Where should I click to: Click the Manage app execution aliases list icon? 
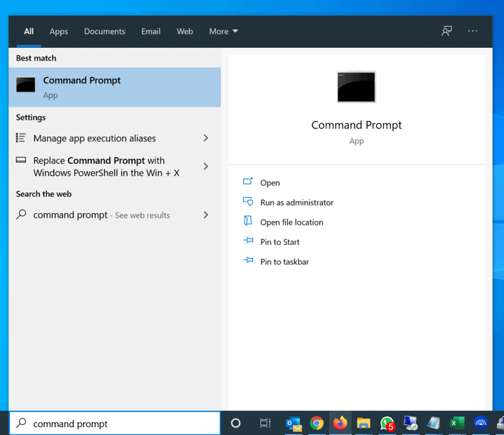coord(21,138)
